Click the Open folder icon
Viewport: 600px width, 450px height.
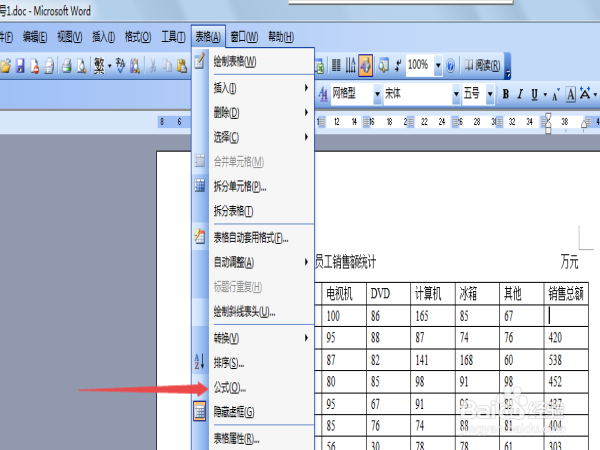pos(5,66)
